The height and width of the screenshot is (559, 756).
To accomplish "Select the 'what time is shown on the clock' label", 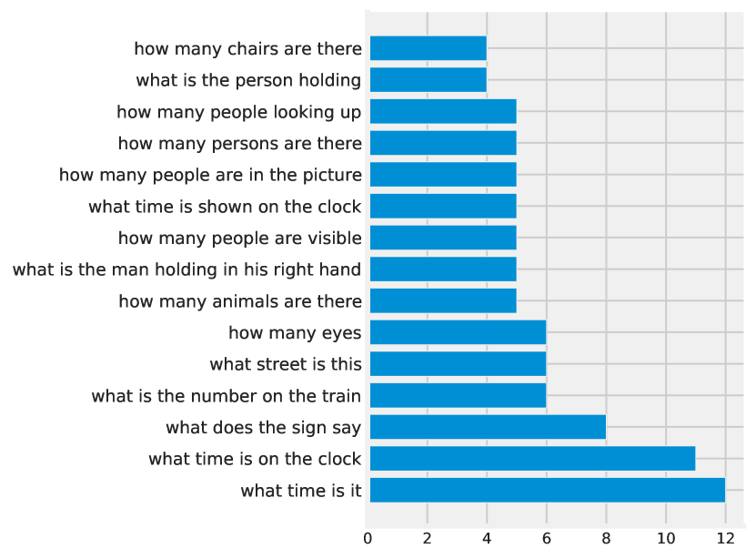I will pyautogui.click(x=225, y=207).
